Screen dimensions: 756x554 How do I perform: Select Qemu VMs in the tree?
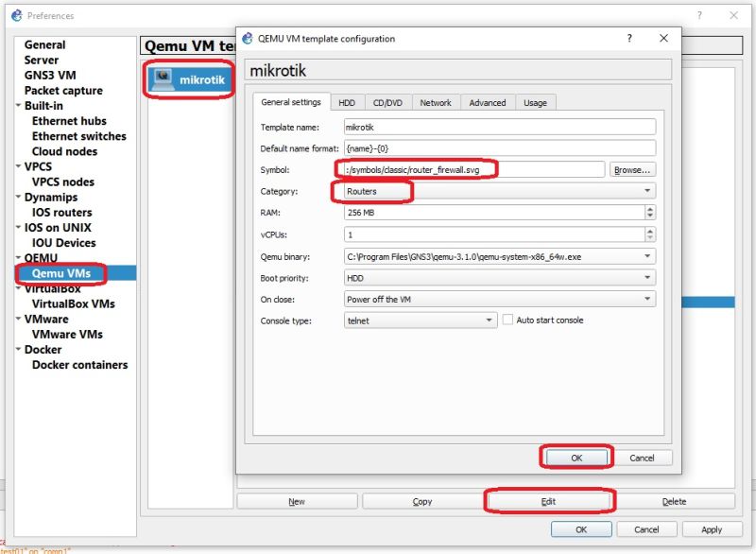[61, 273]
